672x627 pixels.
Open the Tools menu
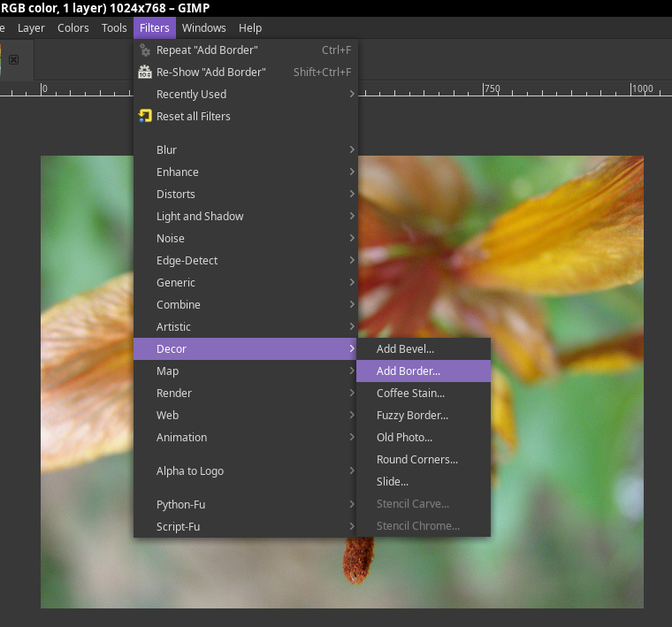[114, 28]
